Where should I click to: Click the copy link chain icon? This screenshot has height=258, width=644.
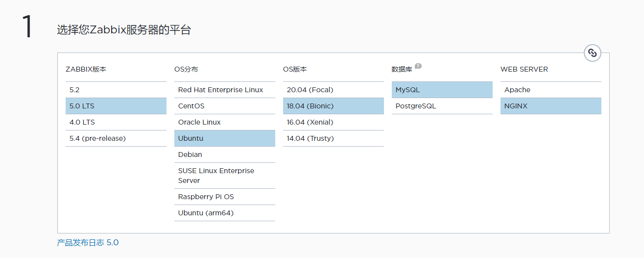coord(592,53)
